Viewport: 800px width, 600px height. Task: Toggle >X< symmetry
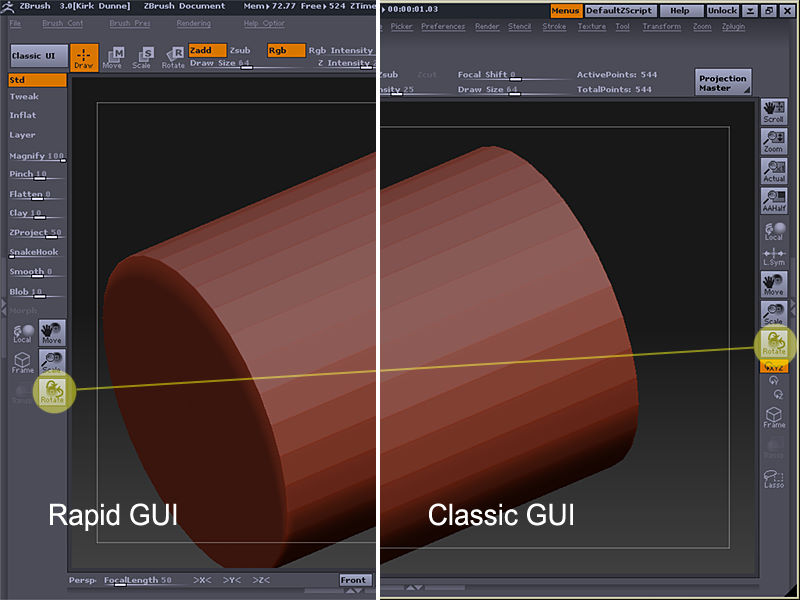click(203, 580)
